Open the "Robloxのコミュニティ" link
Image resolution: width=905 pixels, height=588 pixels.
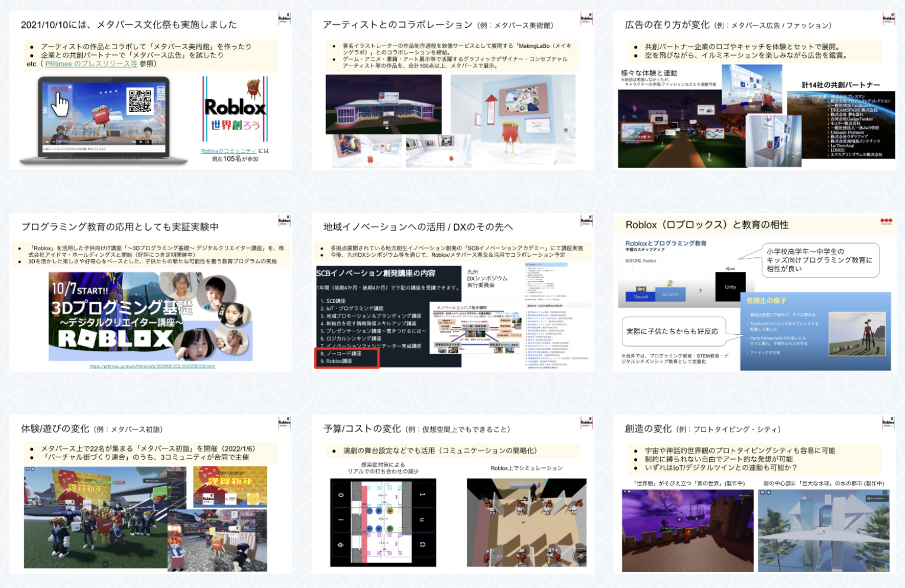pos(228,151)
